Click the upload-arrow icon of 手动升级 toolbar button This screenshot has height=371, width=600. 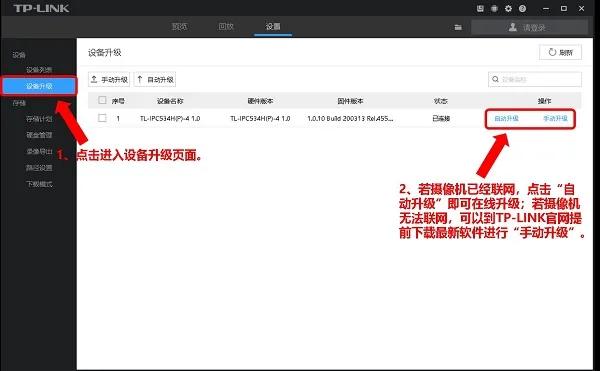pyautogui.click(x=94, y=79)
